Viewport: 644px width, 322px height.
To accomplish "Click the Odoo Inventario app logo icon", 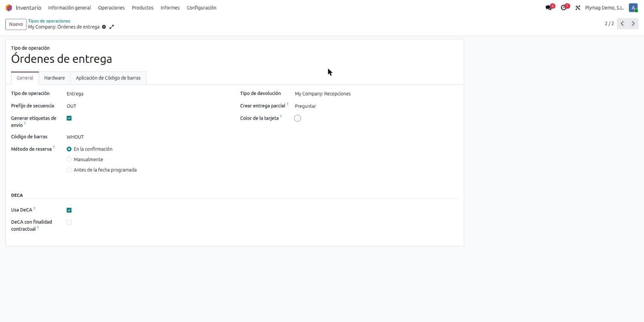I will coord(9,8).
